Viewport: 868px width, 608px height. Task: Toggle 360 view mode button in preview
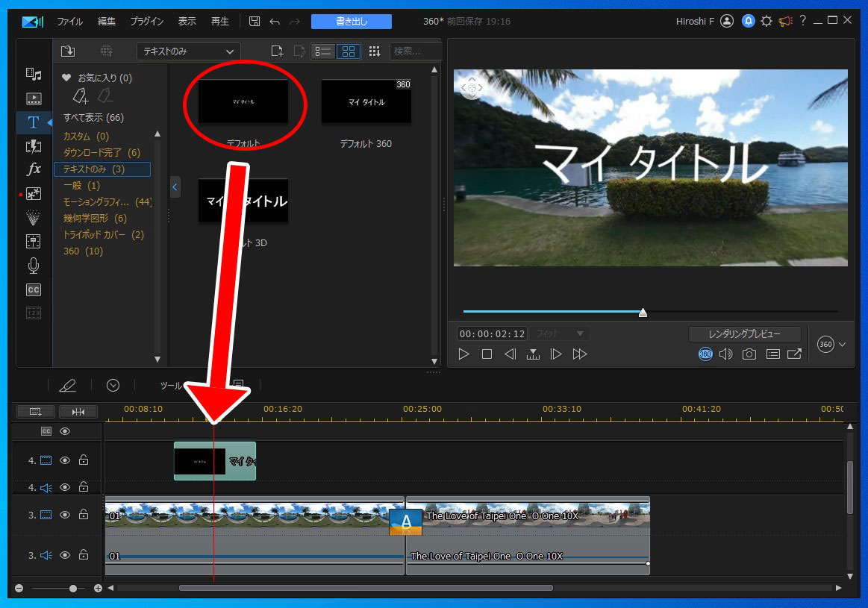point(705,354)
